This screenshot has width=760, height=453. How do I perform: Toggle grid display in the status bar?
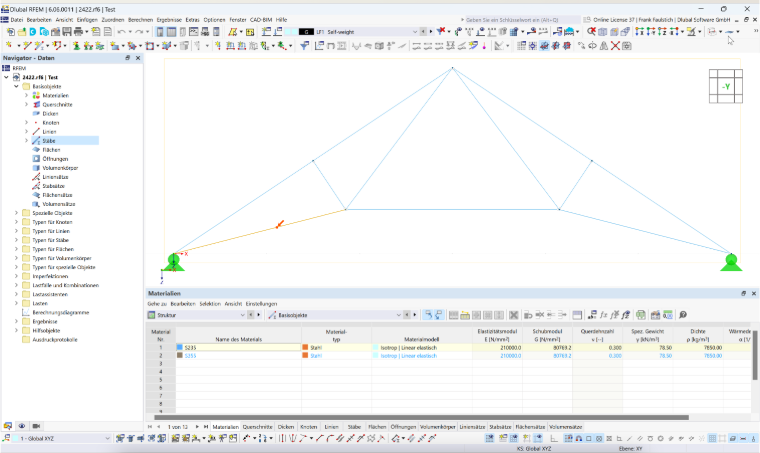click(x=712, y=438)
